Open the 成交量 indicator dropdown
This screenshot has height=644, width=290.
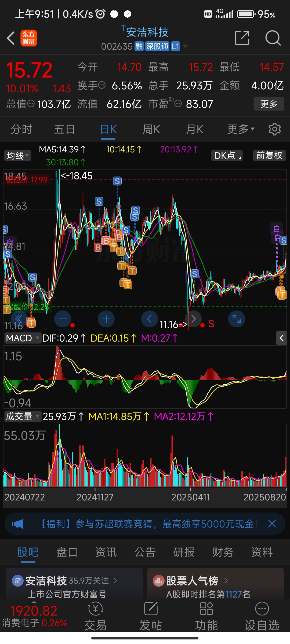click(23, 416)
